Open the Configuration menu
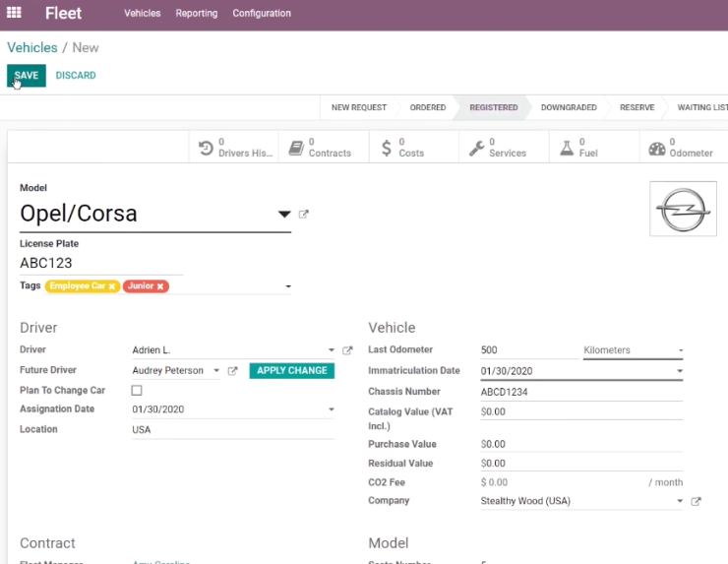Viewport: 728px width, 564px height. click(x=262, y=13)
